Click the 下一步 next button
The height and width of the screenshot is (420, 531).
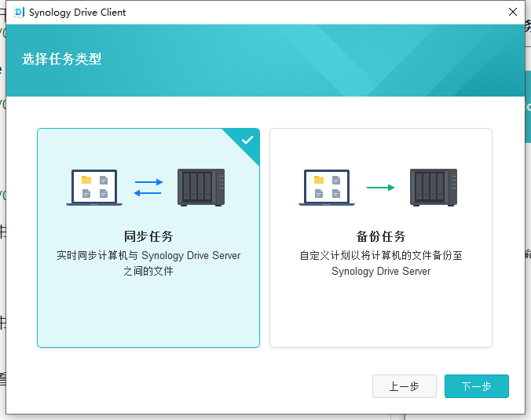tap(477, 386)
